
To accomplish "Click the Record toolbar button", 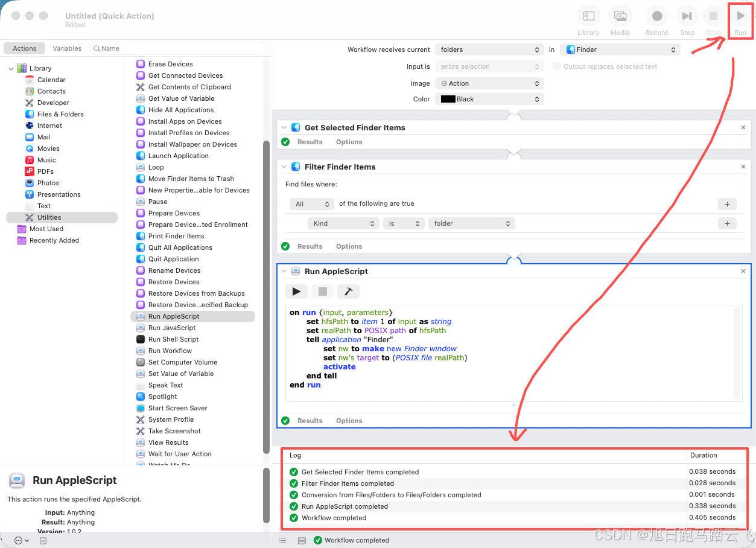I will (657, 17).
